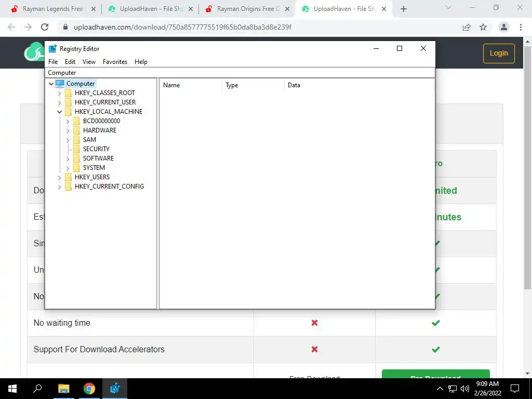Open the Windows Start menu

(x=12, y=389)
